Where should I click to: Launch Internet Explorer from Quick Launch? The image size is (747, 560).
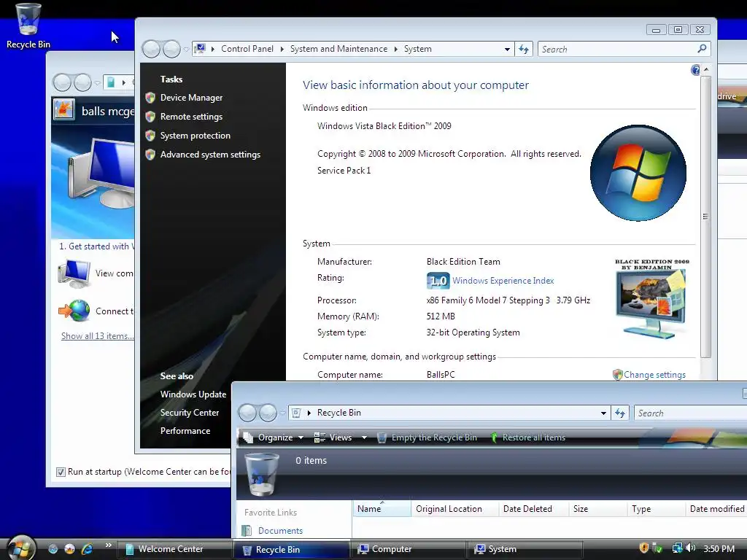(x=87, y=549)
